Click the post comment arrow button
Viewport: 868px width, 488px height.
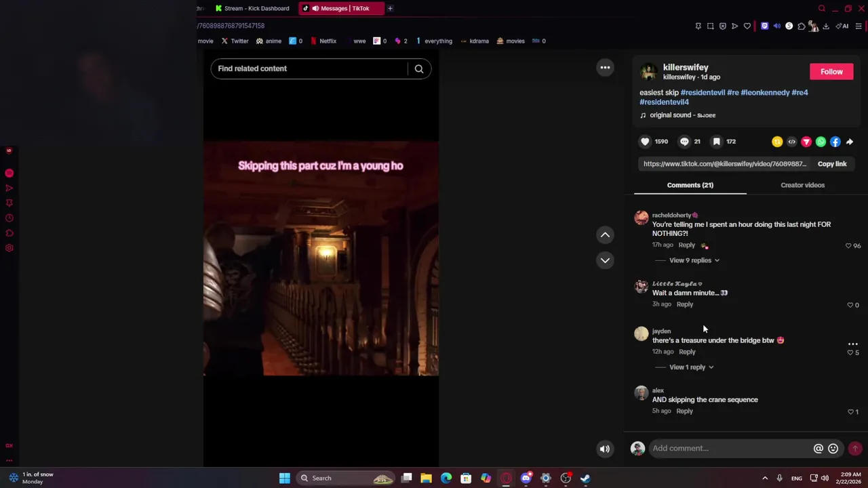855,448
